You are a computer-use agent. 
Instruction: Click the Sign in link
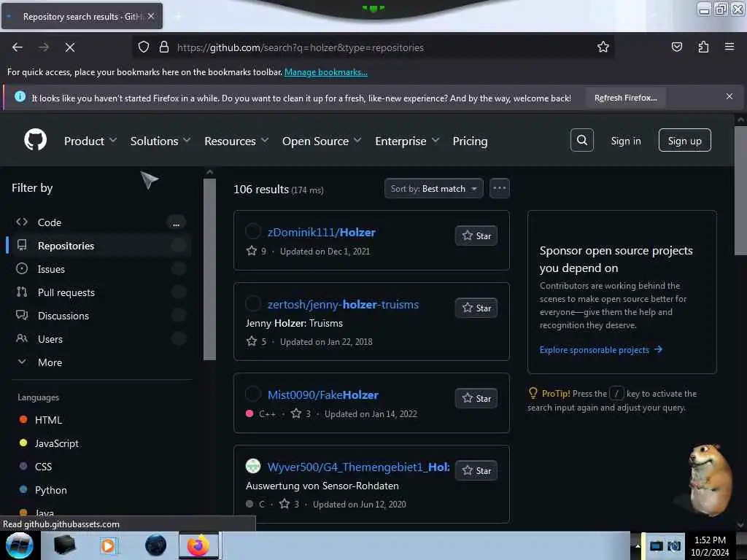625,141
